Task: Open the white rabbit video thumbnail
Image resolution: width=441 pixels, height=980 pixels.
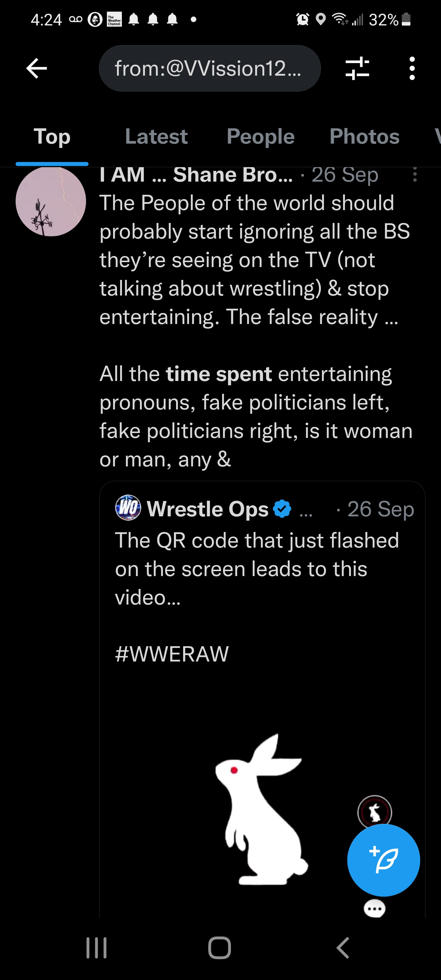Action: [262, 807]
